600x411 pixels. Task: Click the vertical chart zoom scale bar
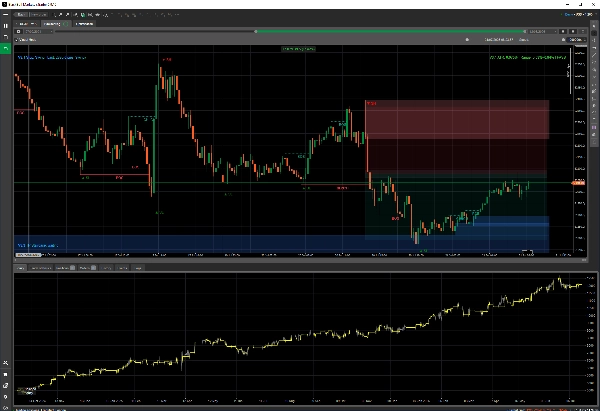click(x=570, y=71)
